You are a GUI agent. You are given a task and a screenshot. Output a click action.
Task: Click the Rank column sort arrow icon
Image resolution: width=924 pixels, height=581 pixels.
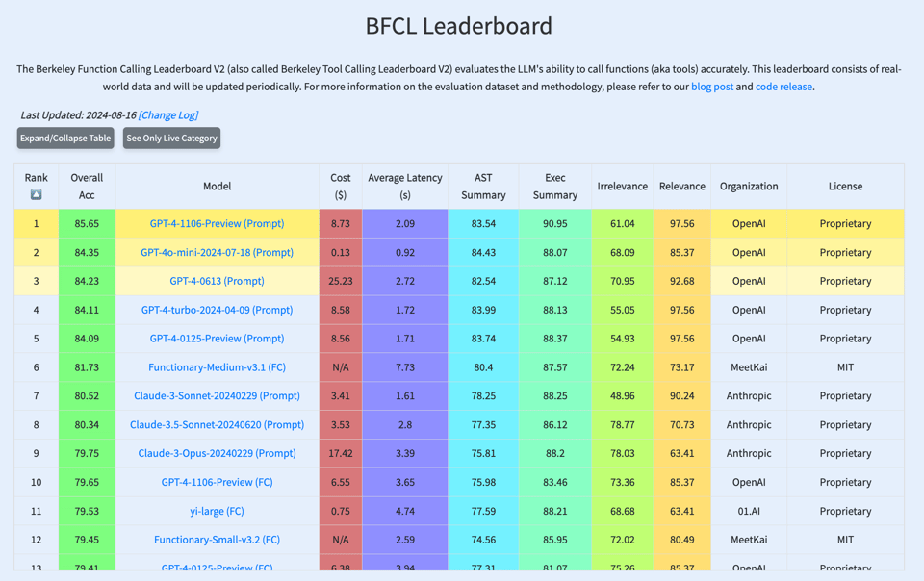pyautogui.click(x=36, y=194)
